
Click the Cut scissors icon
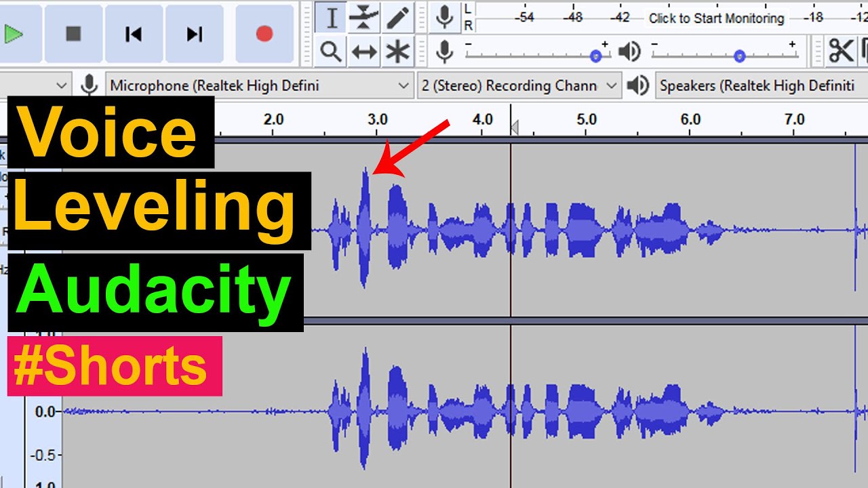(x=842, y=51)
